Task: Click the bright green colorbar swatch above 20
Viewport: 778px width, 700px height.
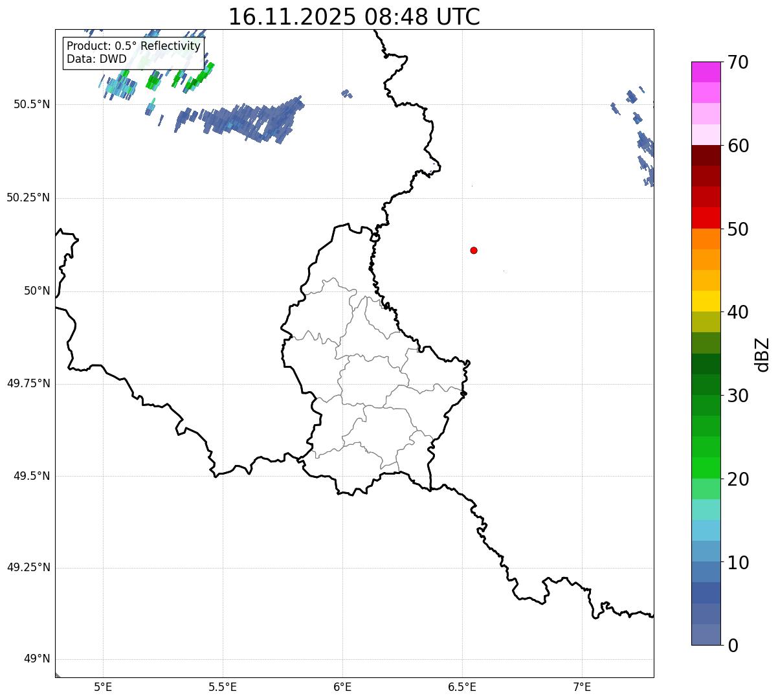Action: coord(706,468)
